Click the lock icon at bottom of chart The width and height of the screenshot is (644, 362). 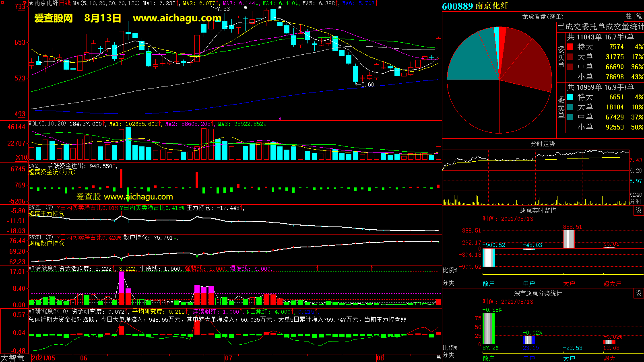438,357
